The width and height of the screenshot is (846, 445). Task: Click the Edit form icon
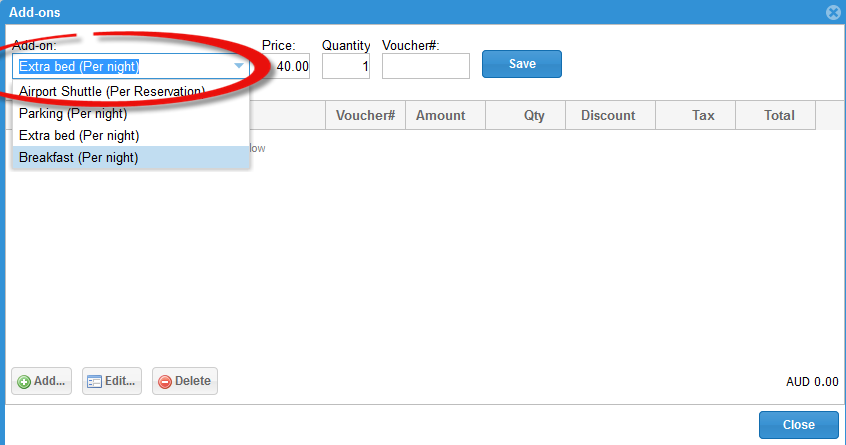(x=95, y=382)
